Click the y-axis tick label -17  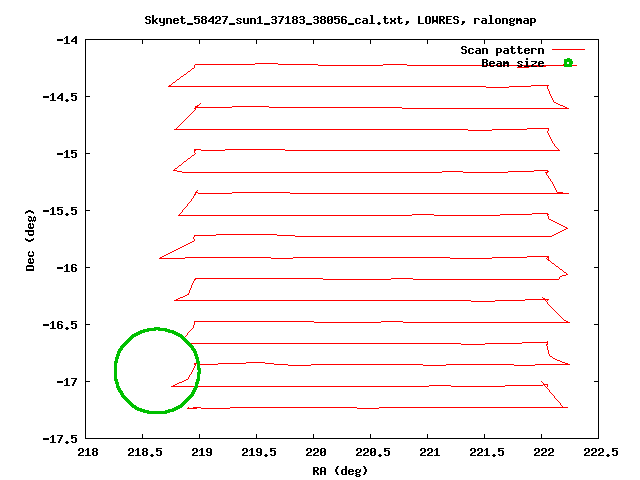click(67, 382)
